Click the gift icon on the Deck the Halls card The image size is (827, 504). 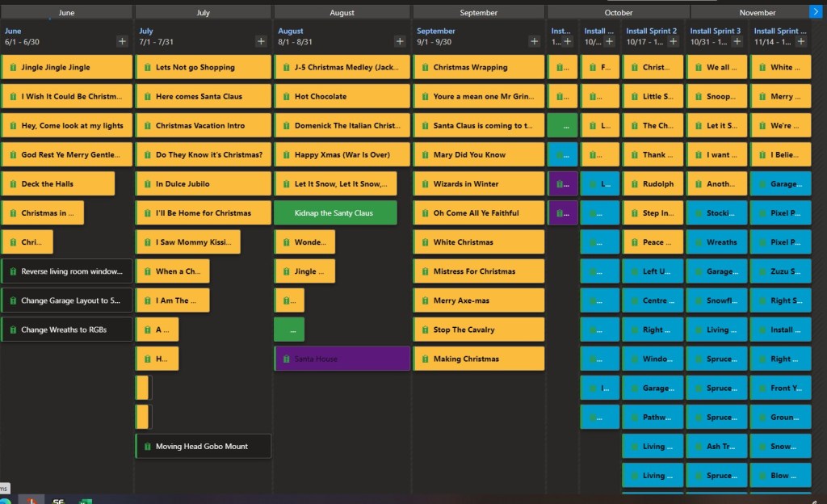pos(11,184)
